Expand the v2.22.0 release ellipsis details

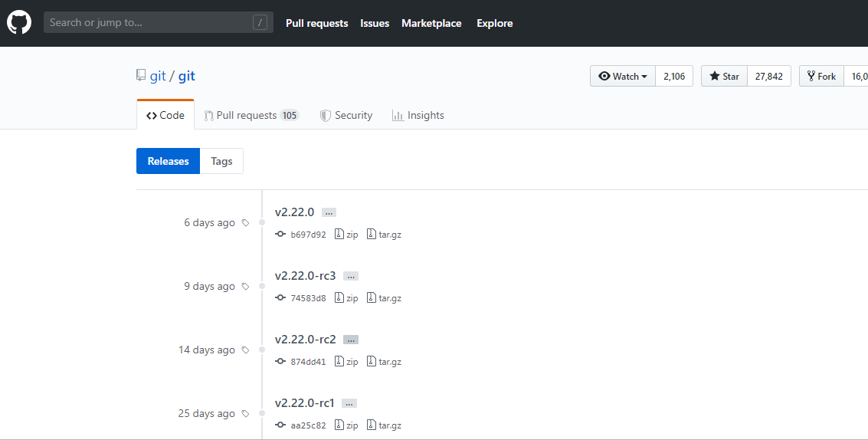[x=329, y=212]
